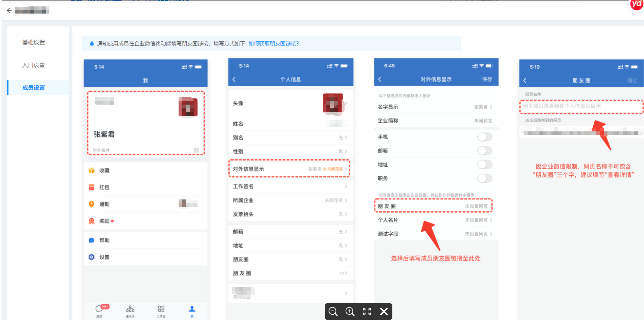
Task: Open 收藏 via its yellow cube icon
Action: click(91, 170)
